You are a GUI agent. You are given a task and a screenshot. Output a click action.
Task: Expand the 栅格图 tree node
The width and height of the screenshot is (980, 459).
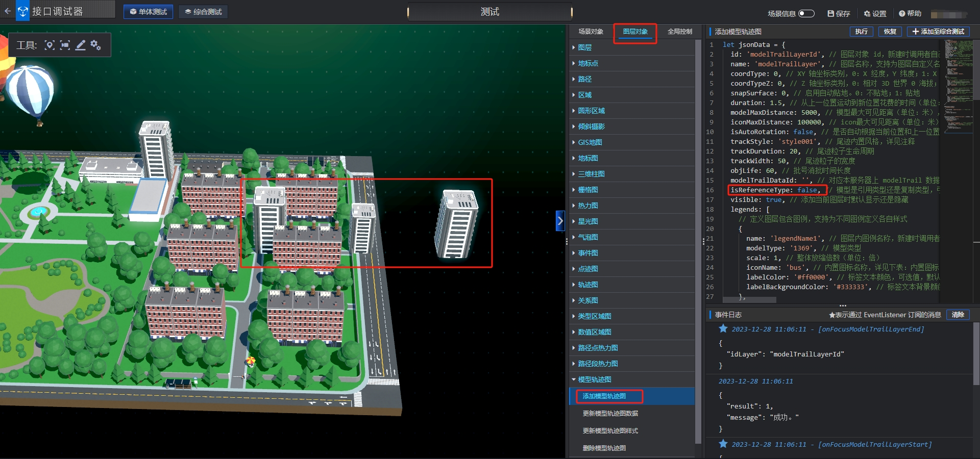pos(632,190)
